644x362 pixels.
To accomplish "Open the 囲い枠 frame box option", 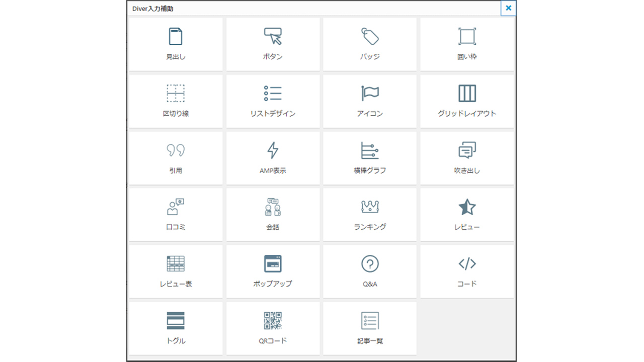I will coord(467,37).
